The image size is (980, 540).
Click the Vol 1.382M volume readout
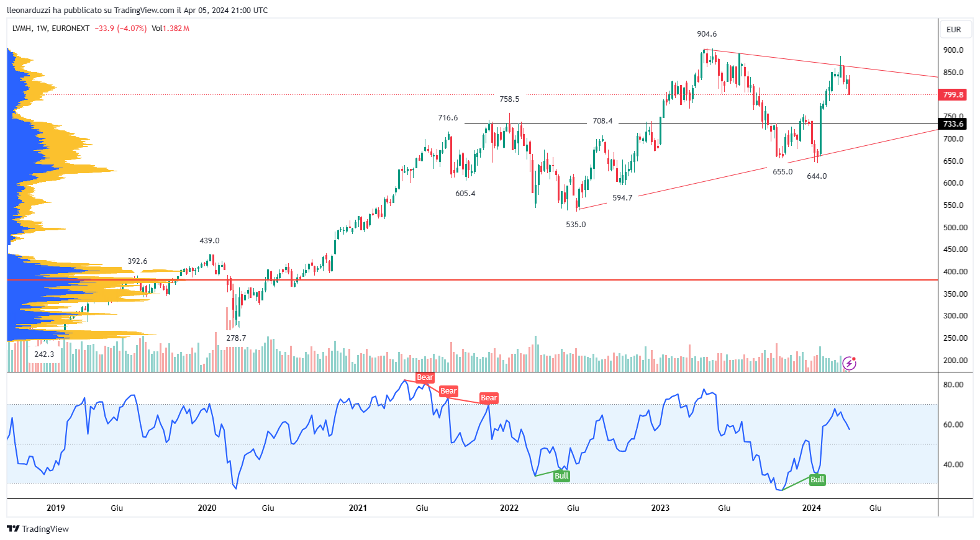(x=170, y=29)
